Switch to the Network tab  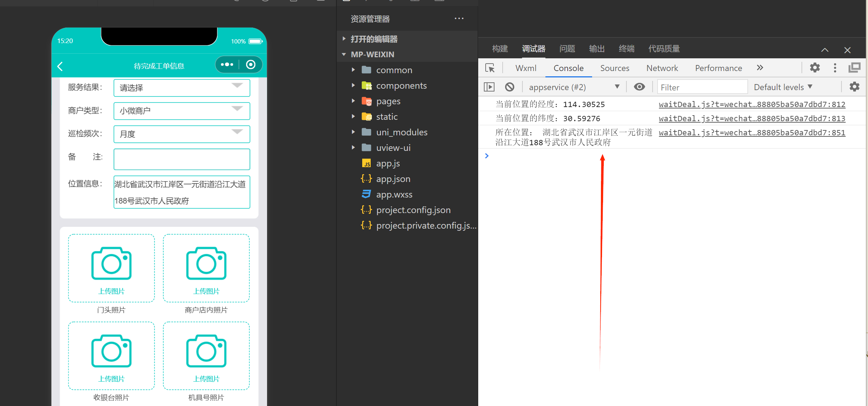tap(662, 68)
